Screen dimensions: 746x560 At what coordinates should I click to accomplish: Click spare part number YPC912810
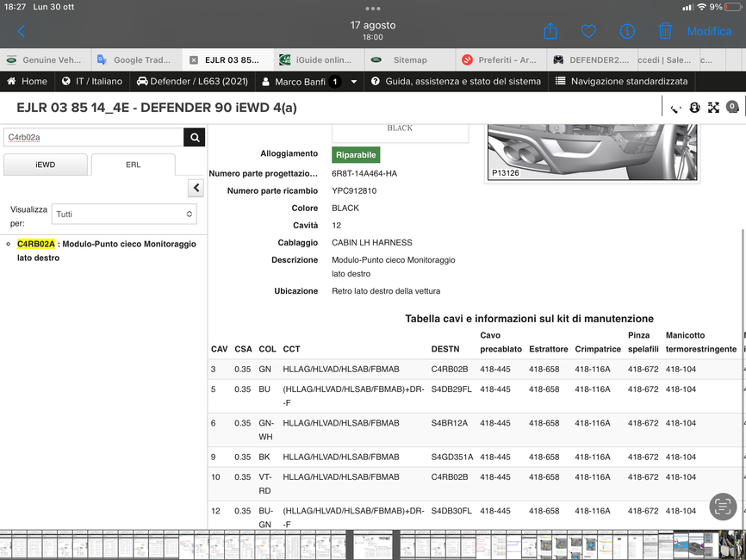354,190
